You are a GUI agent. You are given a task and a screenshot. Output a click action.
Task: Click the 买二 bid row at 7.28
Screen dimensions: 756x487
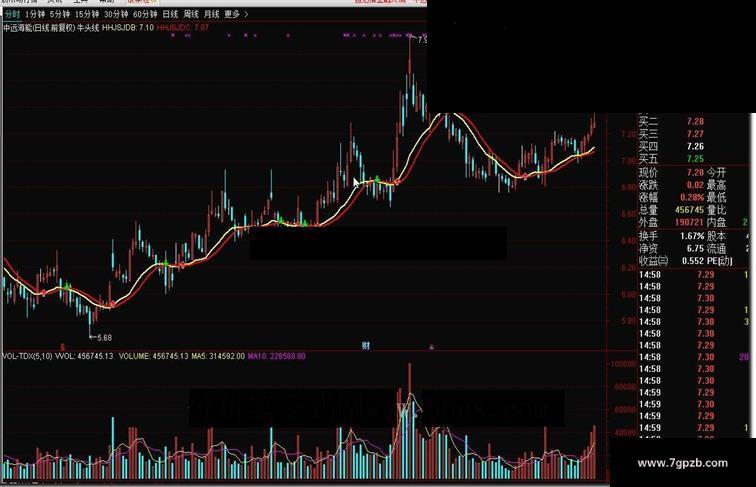(672, 122)
